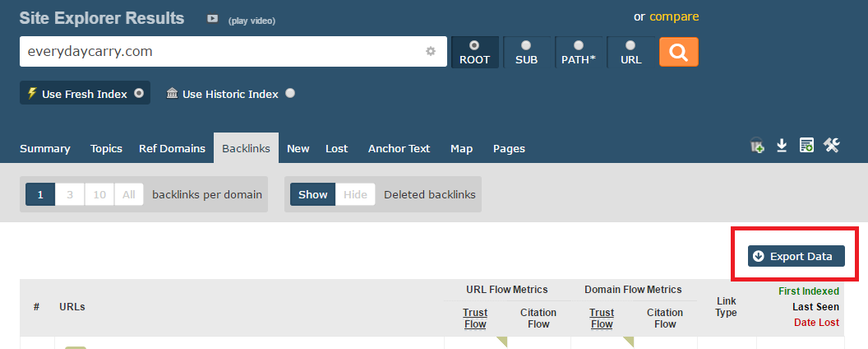Open the Map tab
Viewport: 868px width, 349px height.
pyautogui.click(x=461, y=148)
